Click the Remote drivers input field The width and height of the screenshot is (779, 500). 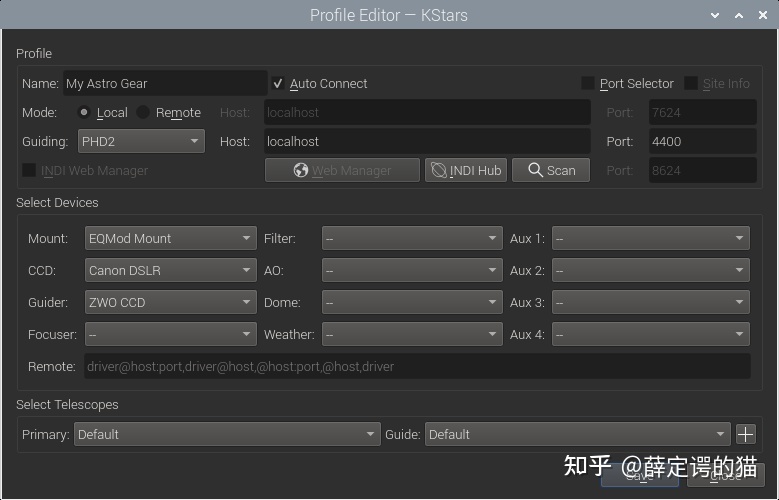coord(416,366)
